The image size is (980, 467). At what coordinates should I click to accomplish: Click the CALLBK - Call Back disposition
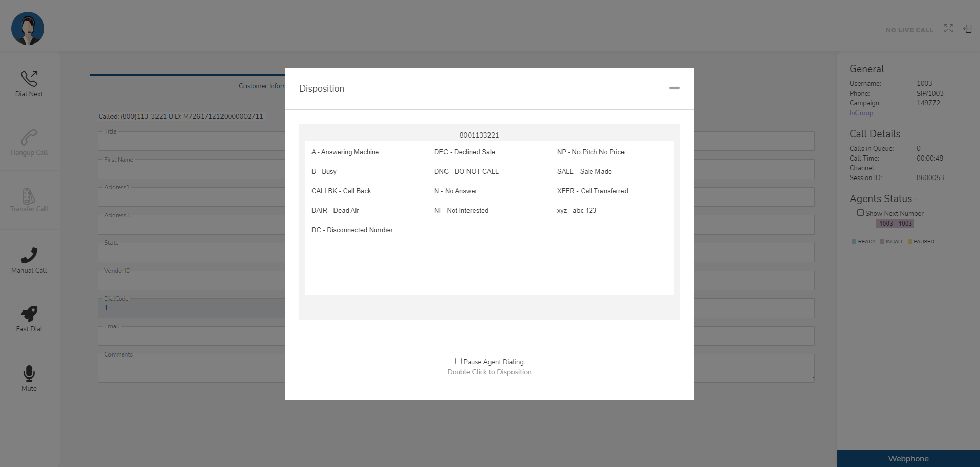point(341,191)
